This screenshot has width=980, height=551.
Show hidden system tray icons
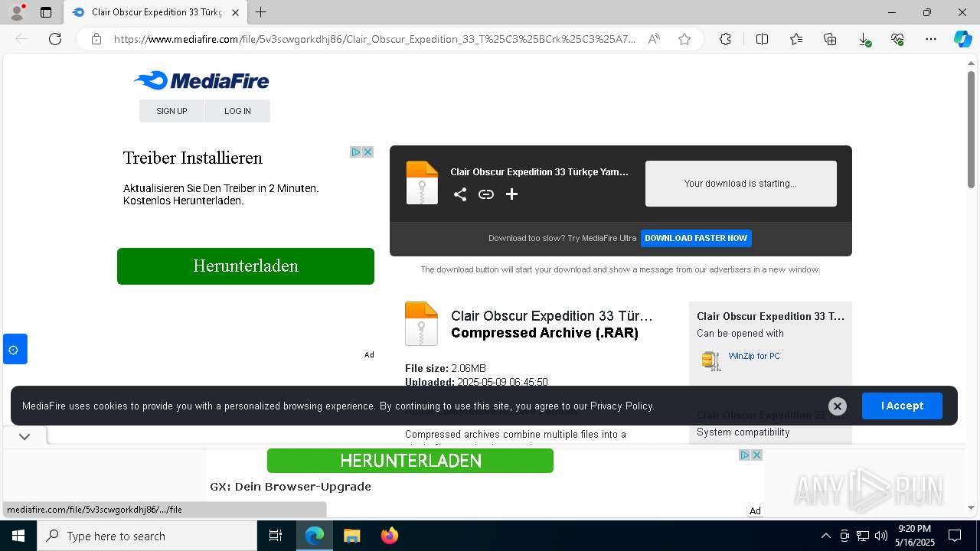(825, 536)
